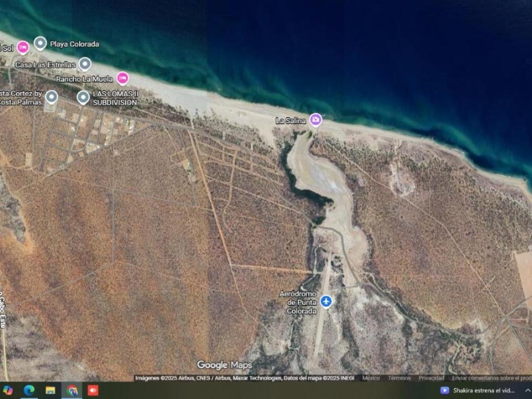Click the 'México' footer link
This screenshot has width=532, height=399.
pos(371,378)
